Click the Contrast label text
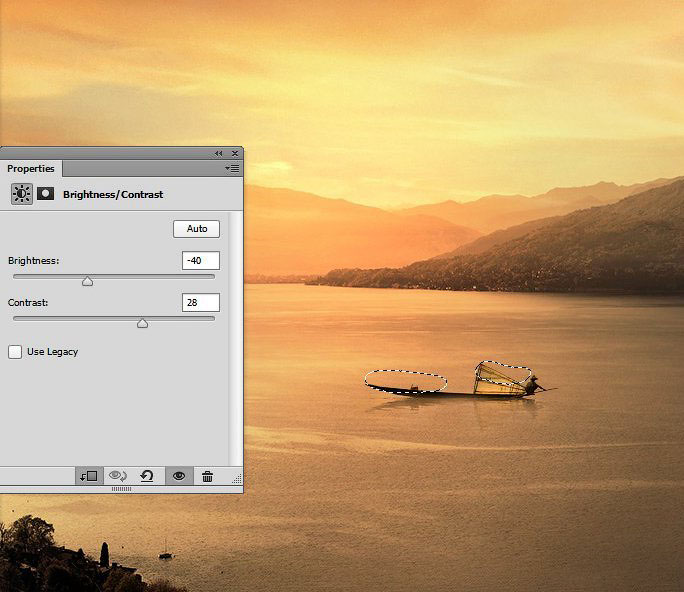Viewport: 684px width, 592px height. 28,302
